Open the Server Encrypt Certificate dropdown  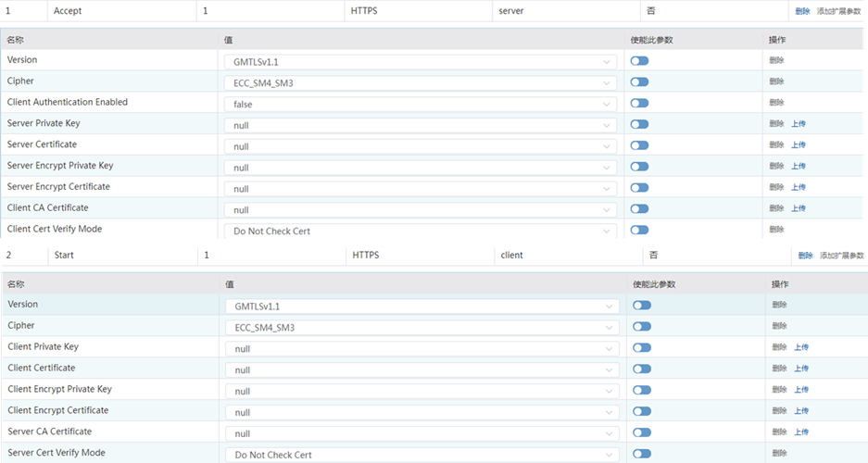click(x=421, y=189)
